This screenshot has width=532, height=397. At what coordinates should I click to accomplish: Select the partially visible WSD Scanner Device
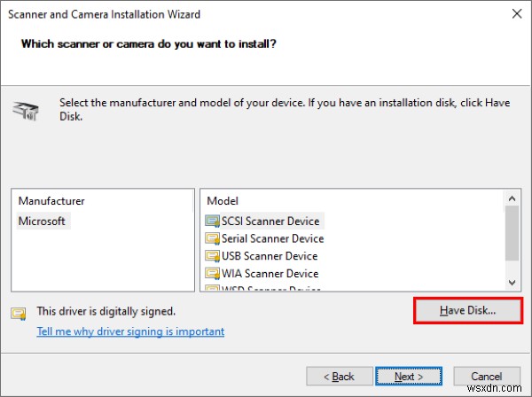[270, 288]
